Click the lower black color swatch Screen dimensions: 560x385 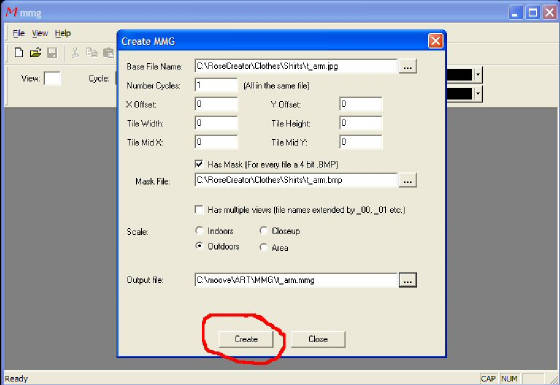[x=460, y=94]
